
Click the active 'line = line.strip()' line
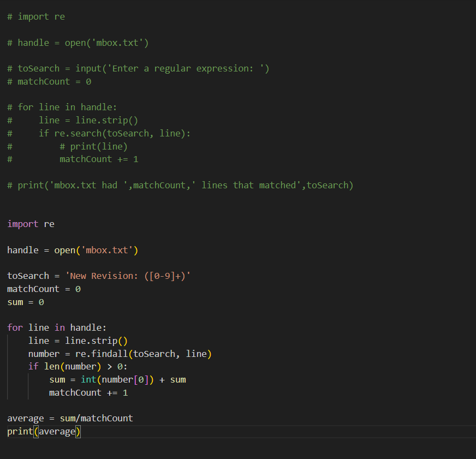pos(78,341)
